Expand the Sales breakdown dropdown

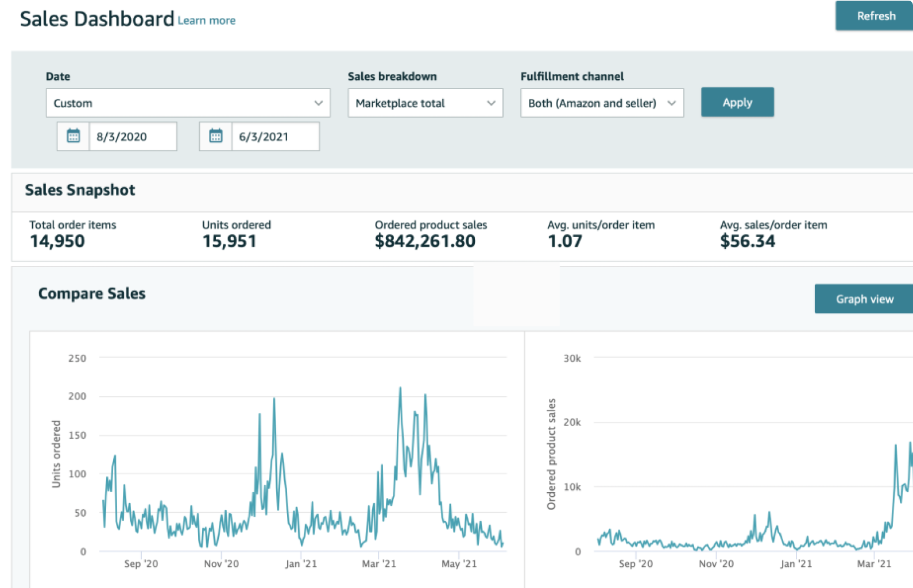[425, 103]
